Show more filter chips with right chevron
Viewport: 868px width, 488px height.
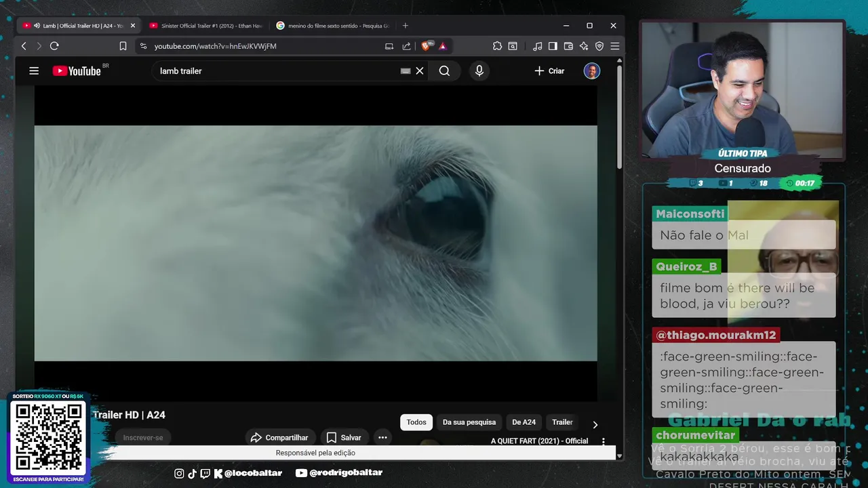click(595, 424)
